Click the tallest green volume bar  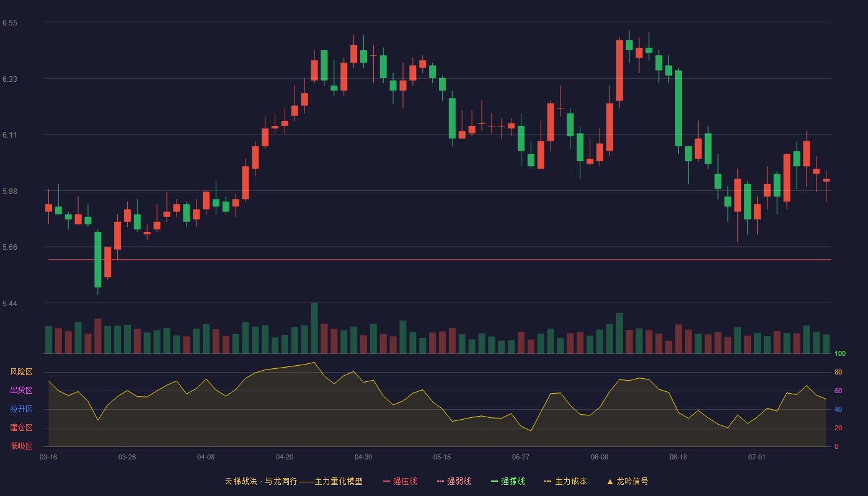314,328
